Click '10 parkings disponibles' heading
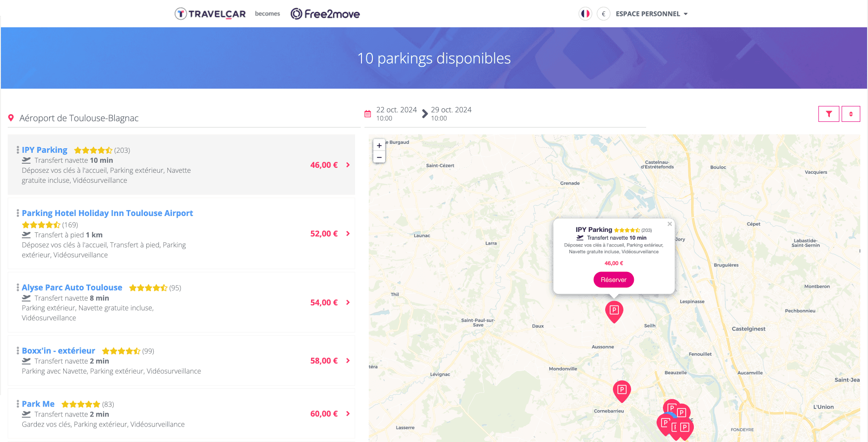Image resolution: width=868 pixels, height=442 pixels. pos(434,58)
